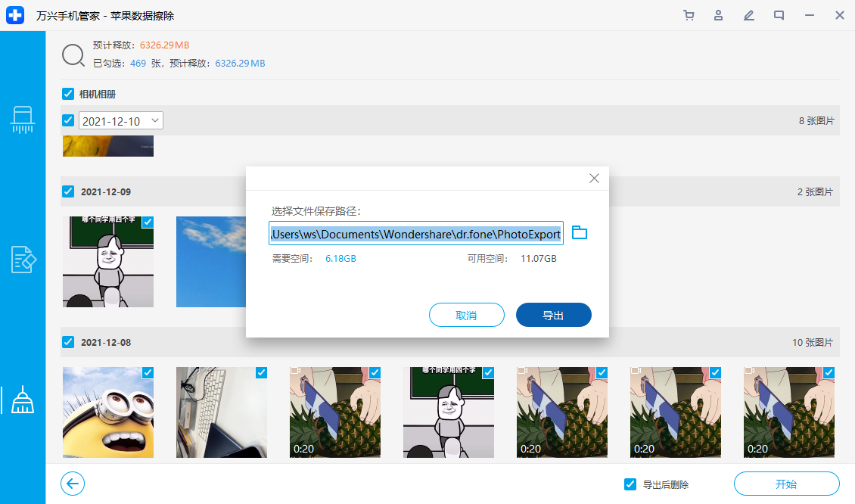Select the cleanup broom tool in sidebar
Image resolution: width=855 pixels, height=504 pixels.
click(22, 400)
